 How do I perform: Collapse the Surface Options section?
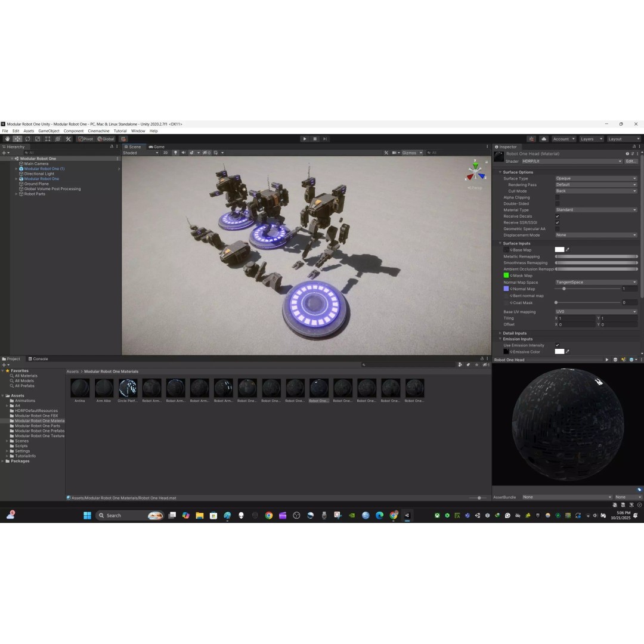pos(500,172)
